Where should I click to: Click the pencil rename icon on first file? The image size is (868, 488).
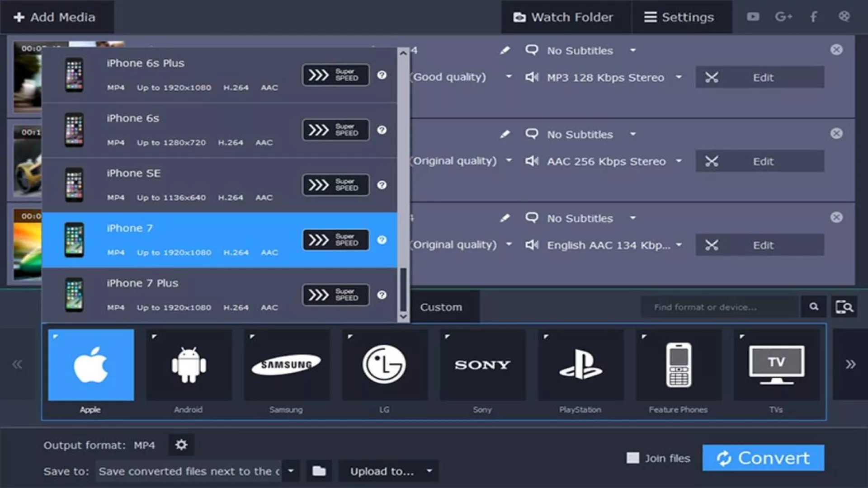pos(505,51)
